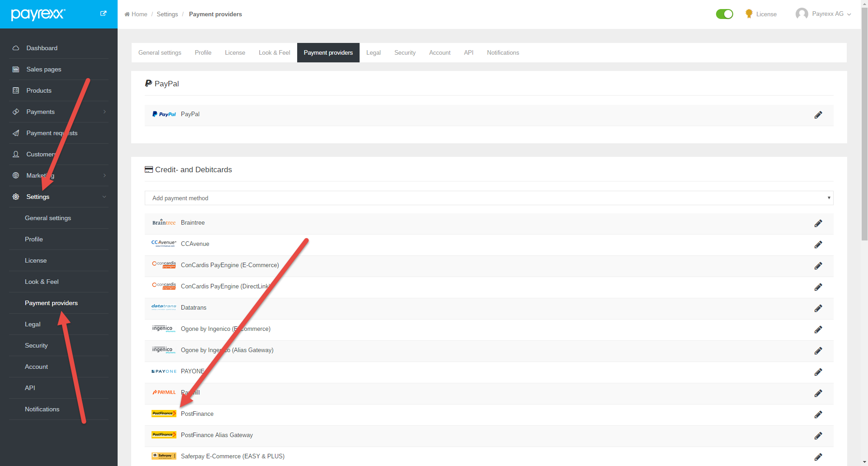Open Legal in the sidebar

[x=33, y=324]
